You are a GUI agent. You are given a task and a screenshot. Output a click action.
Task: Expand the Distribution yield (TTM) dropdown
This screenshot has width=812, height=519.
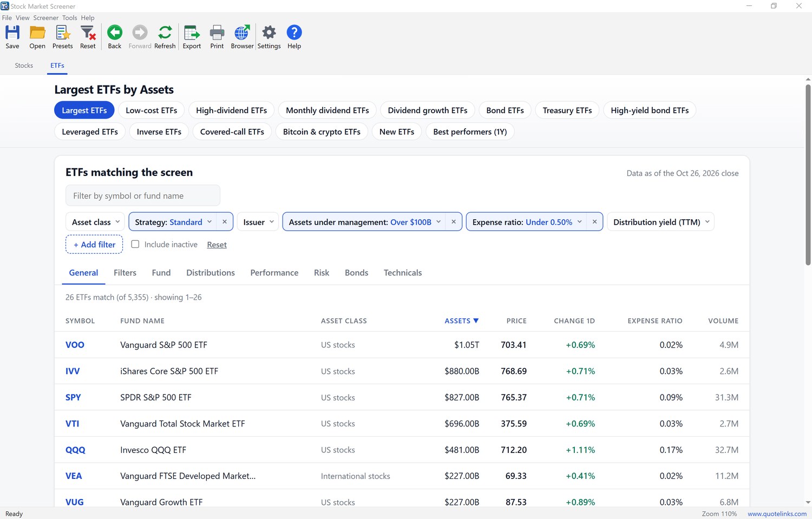point(661,222)
